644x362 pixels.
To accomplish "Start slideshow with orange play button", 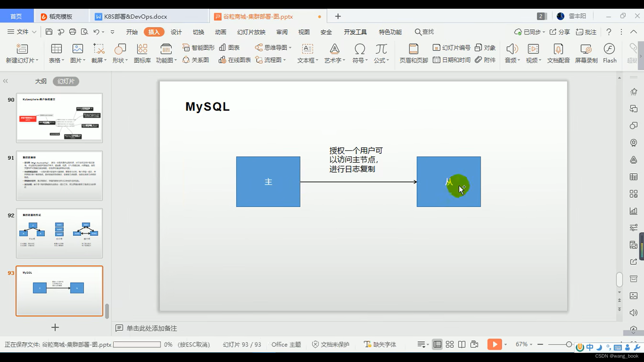I will (494, 345).
